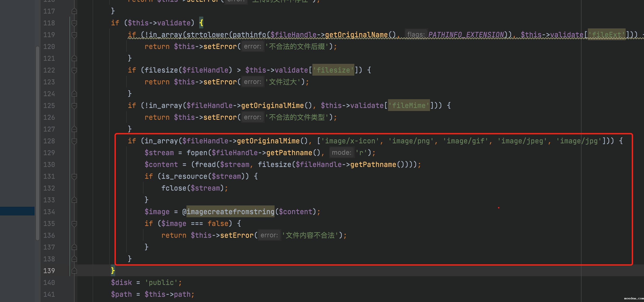Viewport: 644px width, 302px height.
Task: Select the highlighted blue row in left panel
Action: [17, 211]
